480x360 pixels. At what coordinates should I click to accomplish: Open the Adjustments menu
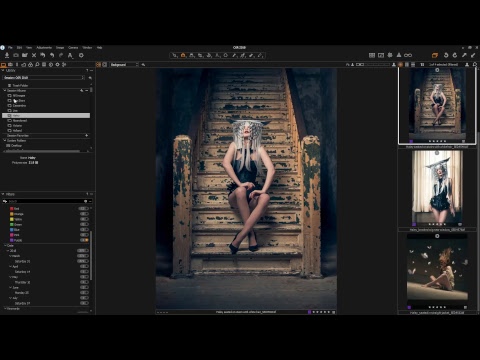(44, 48)
